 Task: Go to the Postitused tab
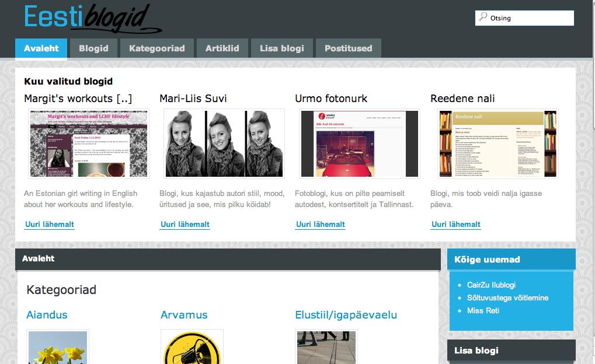[x=349, y=48]
